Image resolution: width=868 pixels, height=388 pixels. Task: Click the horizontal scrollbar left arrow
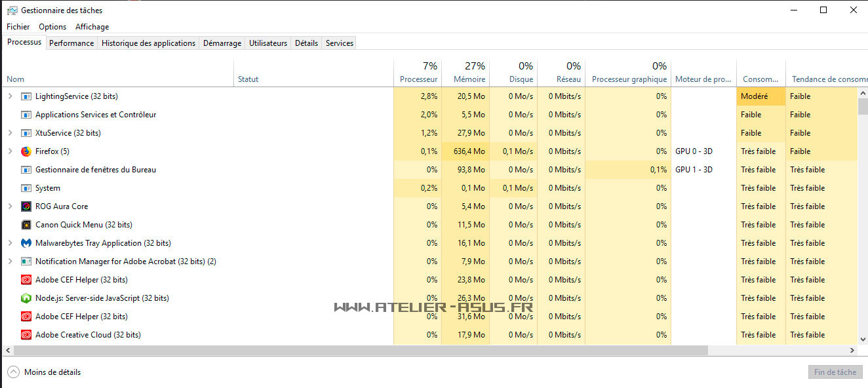coord(8,351)
